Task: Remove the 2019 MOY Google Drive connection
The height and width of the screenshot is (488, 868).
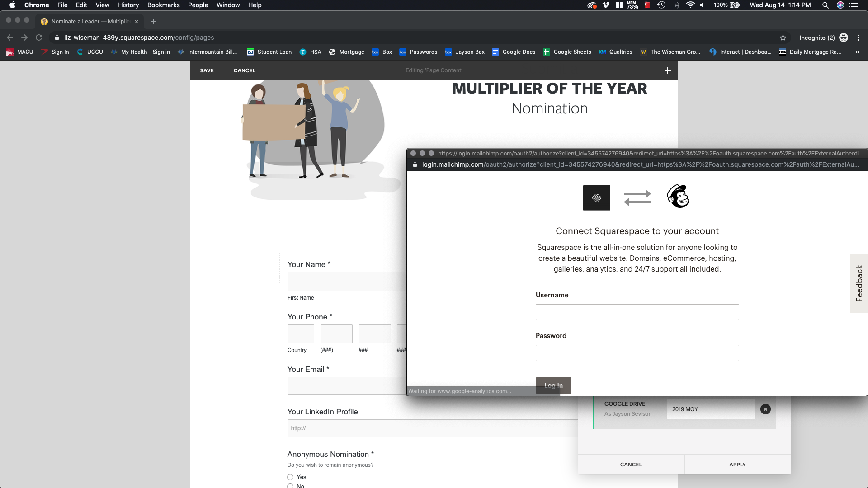Action: click(x=765, y=409)
